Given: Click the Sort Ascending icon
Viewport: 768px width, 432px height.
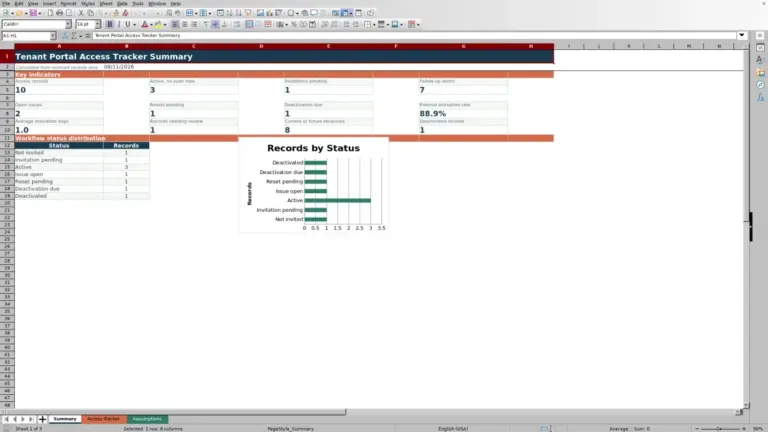Looking at the screenshot, I should coord(229,13).
